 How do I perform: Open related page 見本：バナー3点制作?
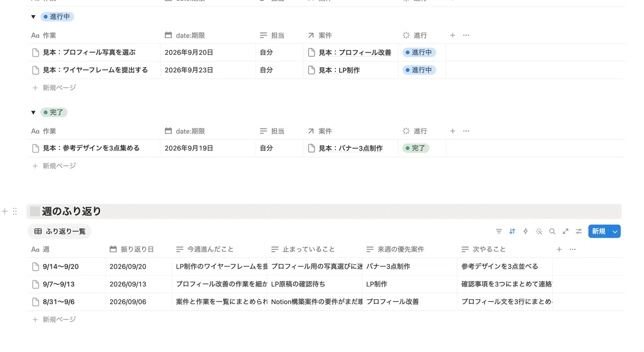[351, 148]
